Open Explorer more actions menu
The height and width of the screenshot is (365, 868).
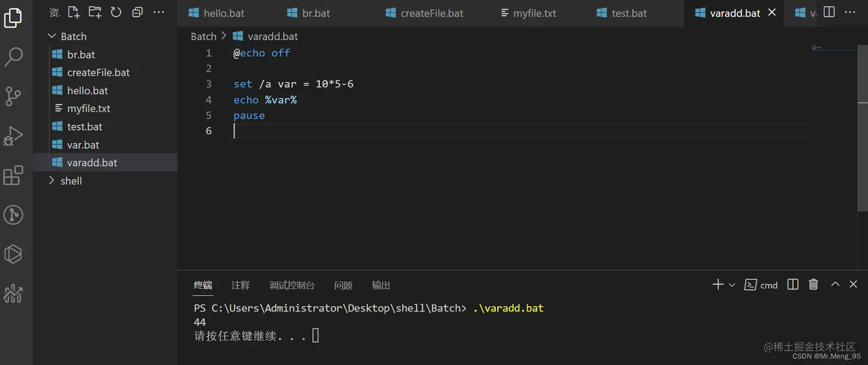(x=159, y=12)
